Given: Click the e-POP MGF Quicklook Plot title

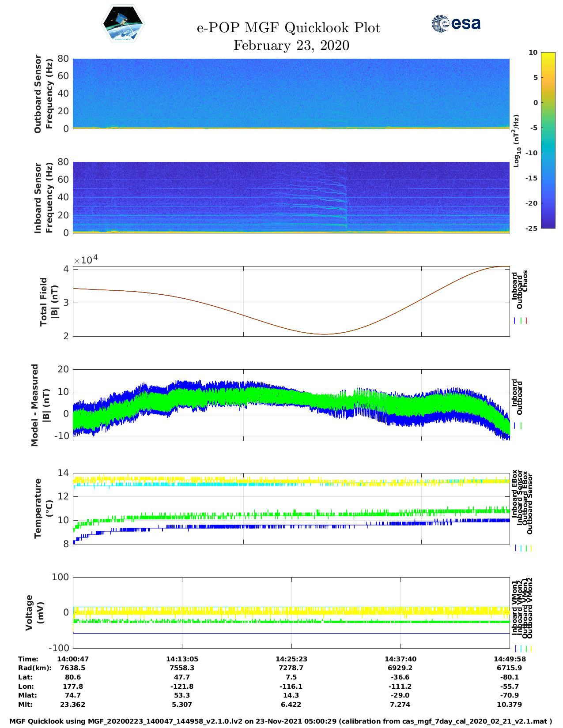Looking at the screenshot, I should tap(288, 28).
